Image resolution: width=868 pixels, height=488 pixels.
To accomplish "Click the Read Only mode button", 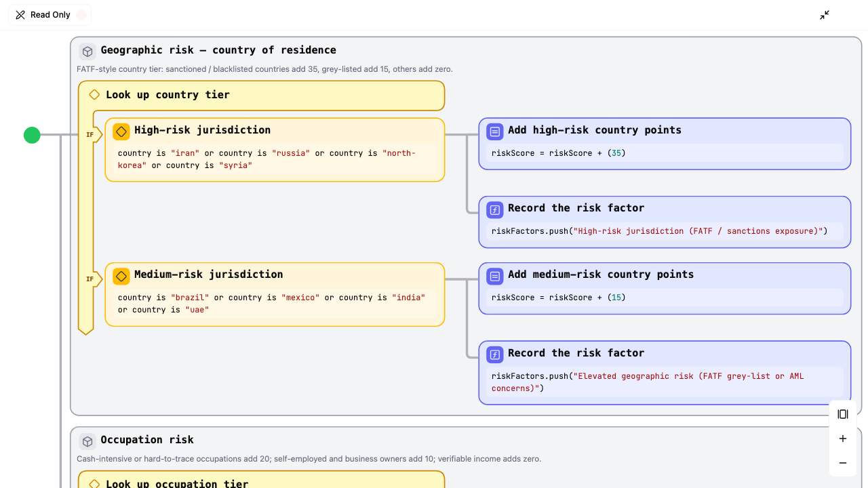I will 50,15.
